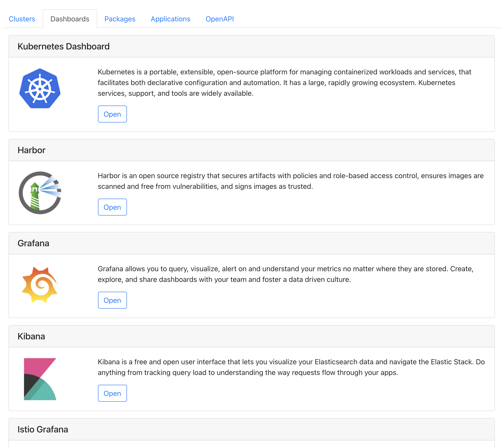
Task: Click the Harbor card heading
Action: pyautogui.click(x=31, y=150)
